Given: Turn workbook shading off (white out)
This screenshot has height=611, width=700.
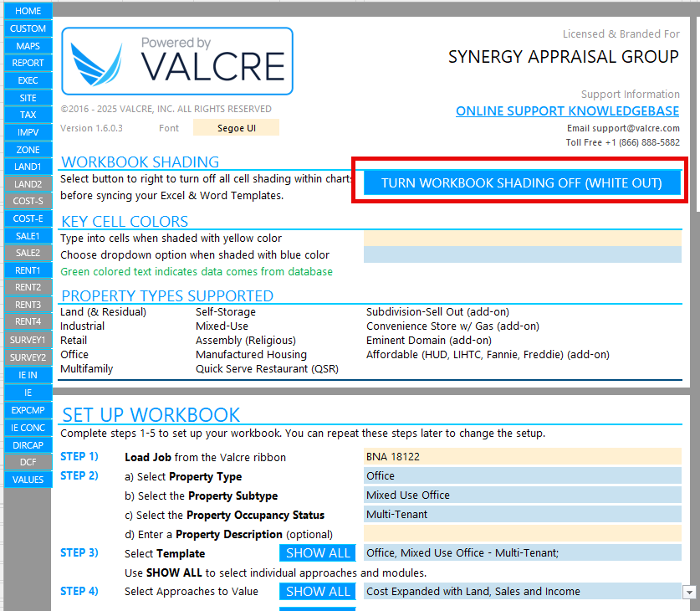Looking at the screenshot, I should coord(522,182).
